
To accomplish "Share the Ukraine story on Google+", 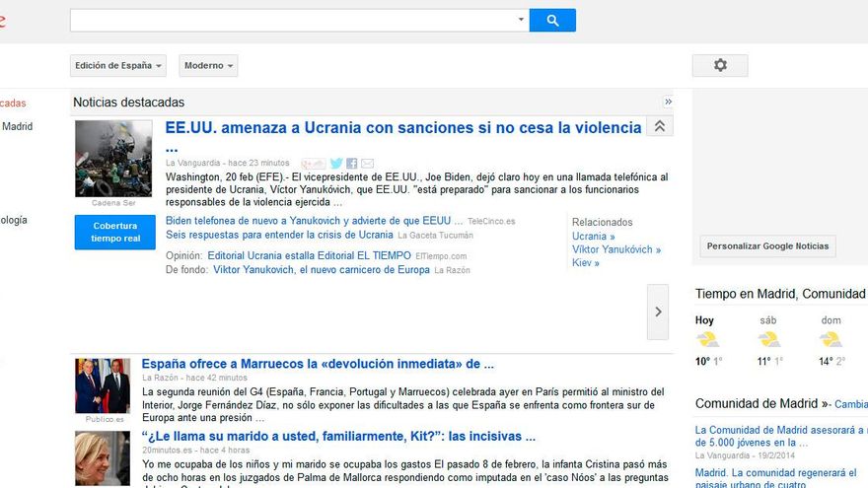I will click(313, 164).
